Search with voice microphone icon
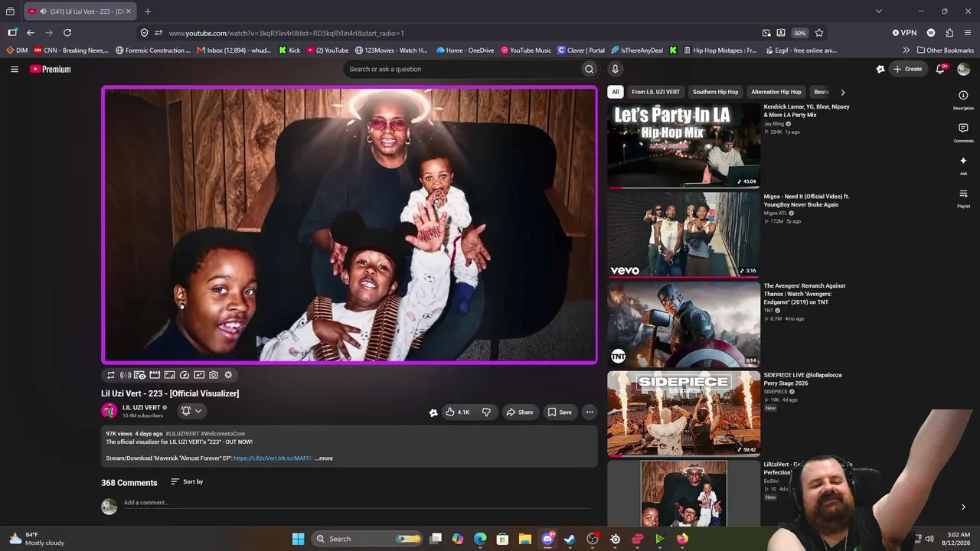980x551 pixels. pyautogui.click(x=615, y=69)
